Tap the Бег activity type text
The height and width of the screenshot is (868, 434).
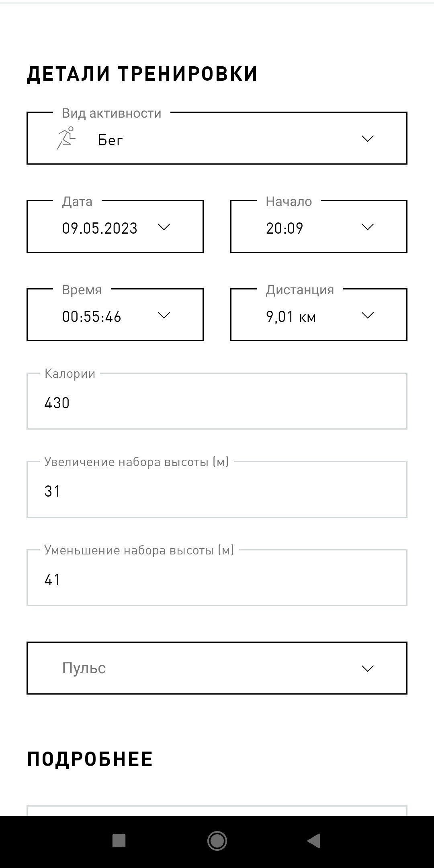pos(110,140)
